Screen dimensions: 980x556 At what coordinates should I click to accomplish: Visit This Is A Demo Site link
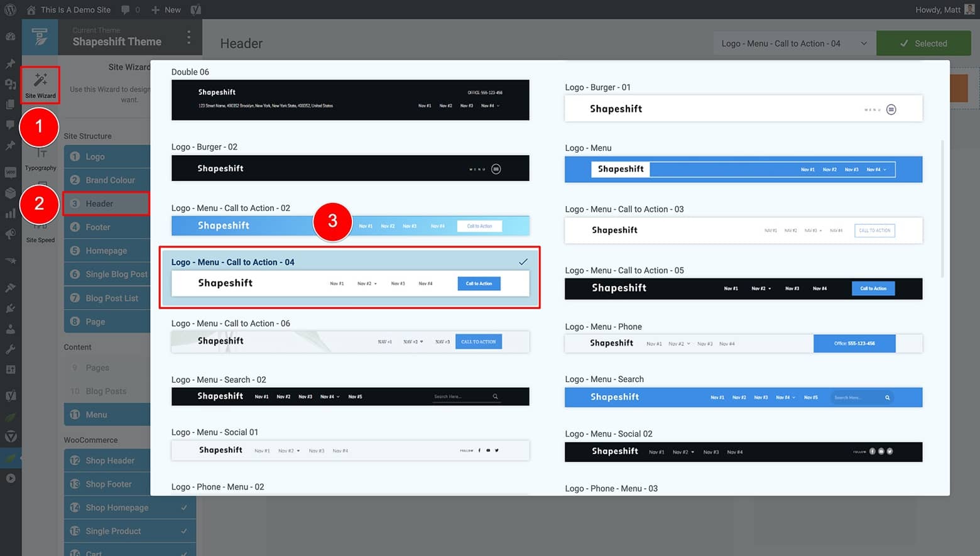74,9
